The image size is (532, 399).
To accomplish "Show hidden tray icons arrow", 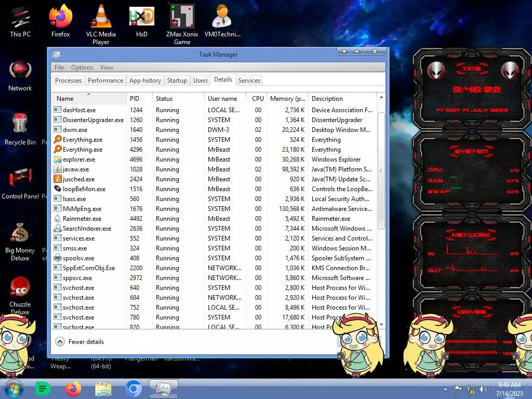I will (x=445, y=389).
